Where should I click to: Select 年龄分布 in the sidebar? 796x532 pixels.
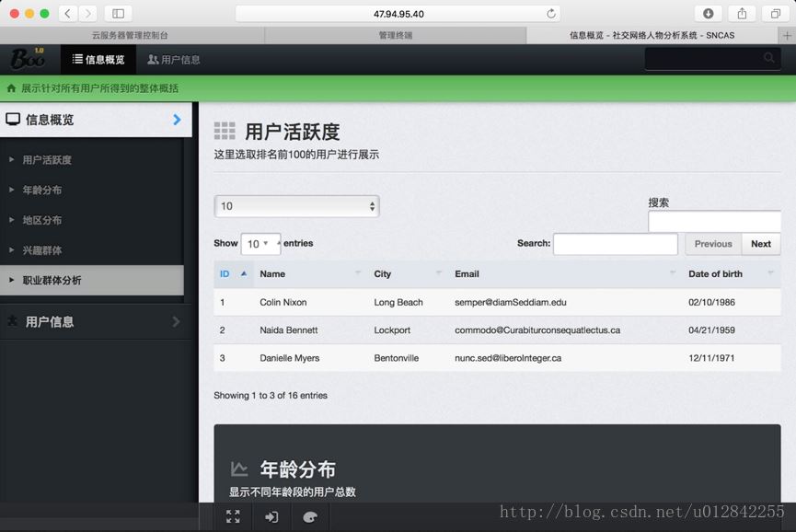pyautogui.click(x=42, y=190)
